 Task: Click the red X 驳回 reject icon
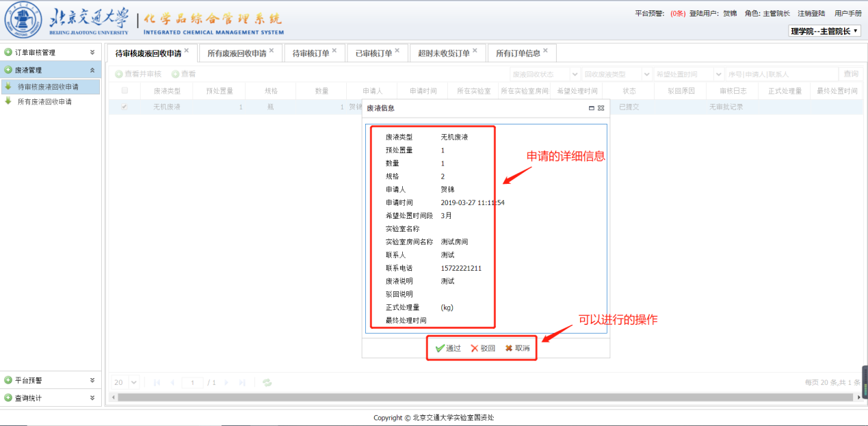coord(475,348)
